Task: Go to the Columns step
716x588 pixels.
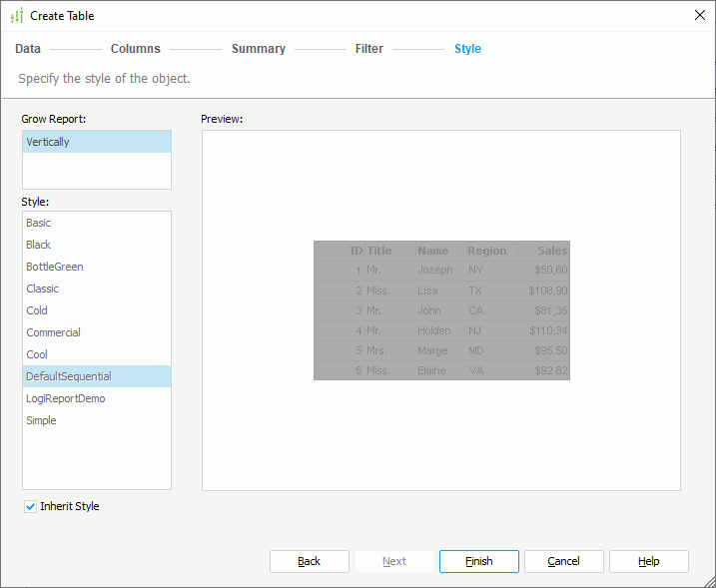Action: [136, 48]
